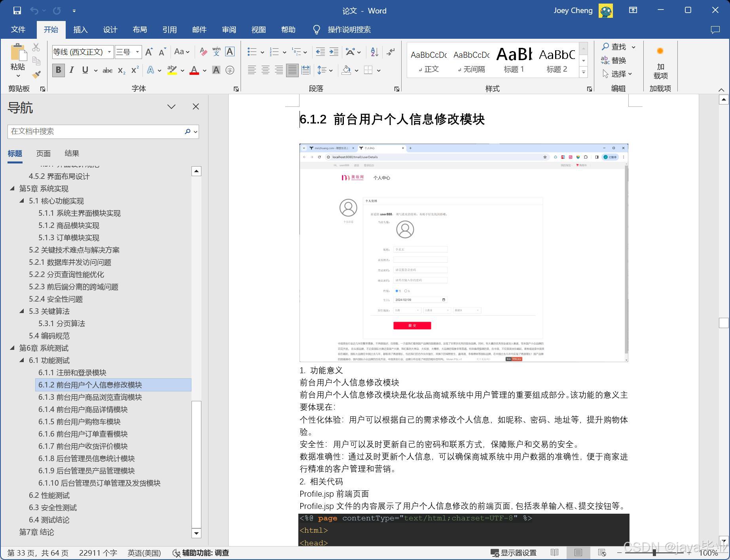Increase font size with larger A
This screenshot has width=730, height=560.
pos(149,52)
